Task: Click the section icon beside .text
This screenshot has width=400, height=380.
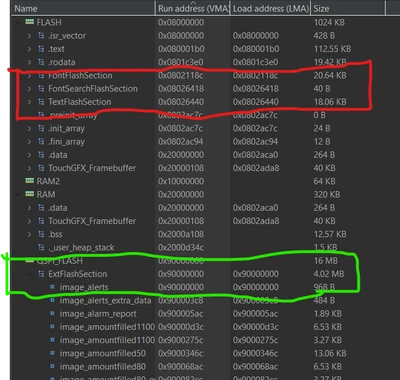Action: [41, 49]
